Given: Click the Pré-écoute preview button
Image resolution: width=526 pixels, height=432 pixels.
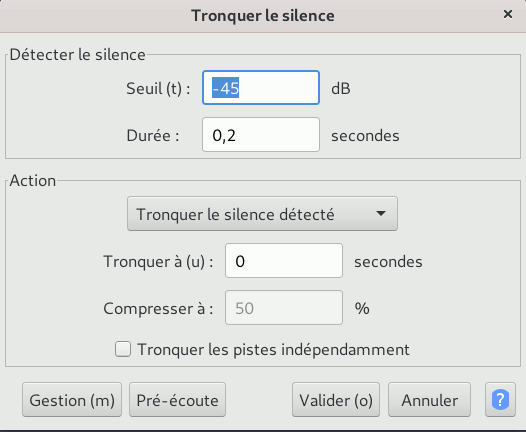Looking at the screenshot, I should tap(177, 400).
